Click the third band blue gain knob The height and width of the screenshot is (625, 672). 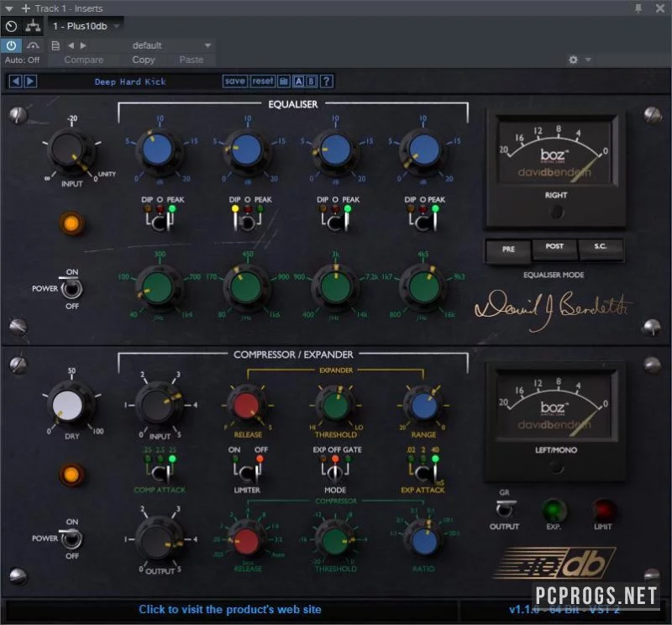[x=335, y=150]
